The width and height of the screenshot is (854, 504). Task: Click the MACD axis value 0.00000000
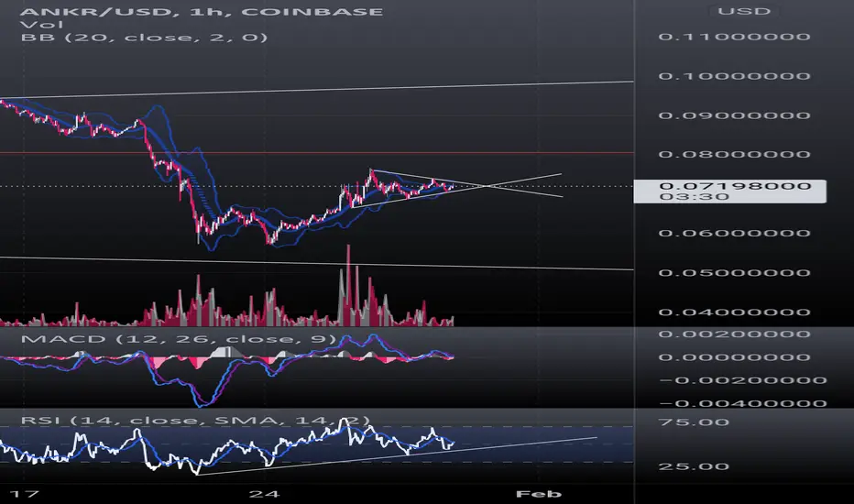(x=734, y=357)
